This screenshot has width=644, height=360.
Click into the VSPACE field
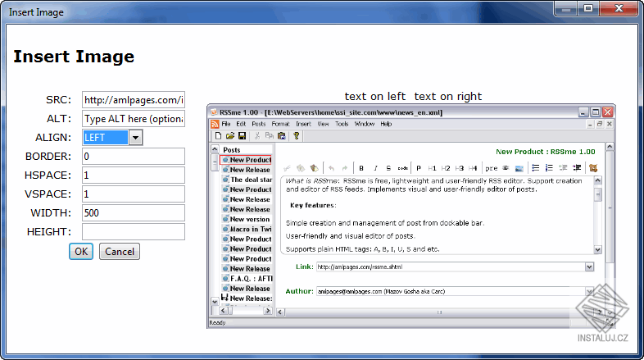tap(134, 194)
